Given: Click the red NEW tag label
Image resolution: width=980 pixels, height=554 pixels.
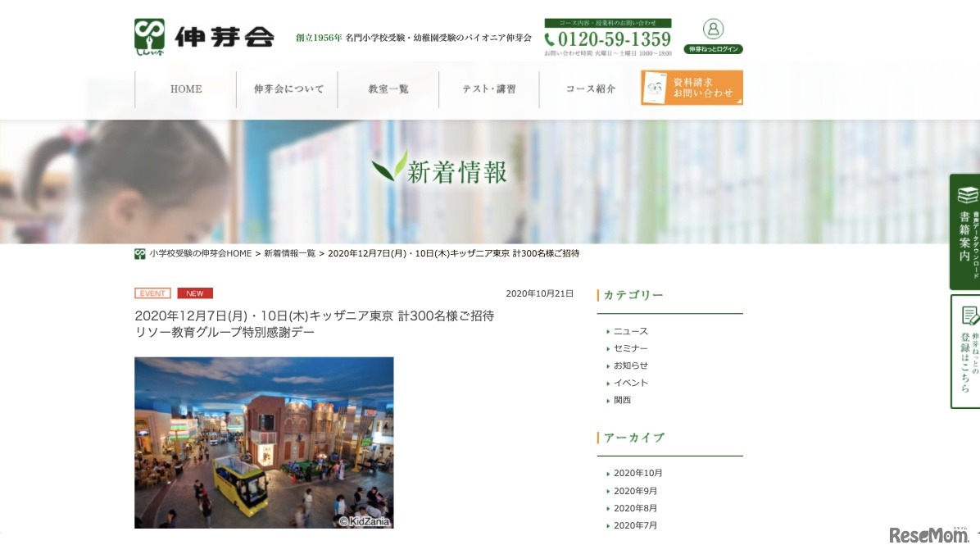Looking at the screenshot, I should 195,293.
